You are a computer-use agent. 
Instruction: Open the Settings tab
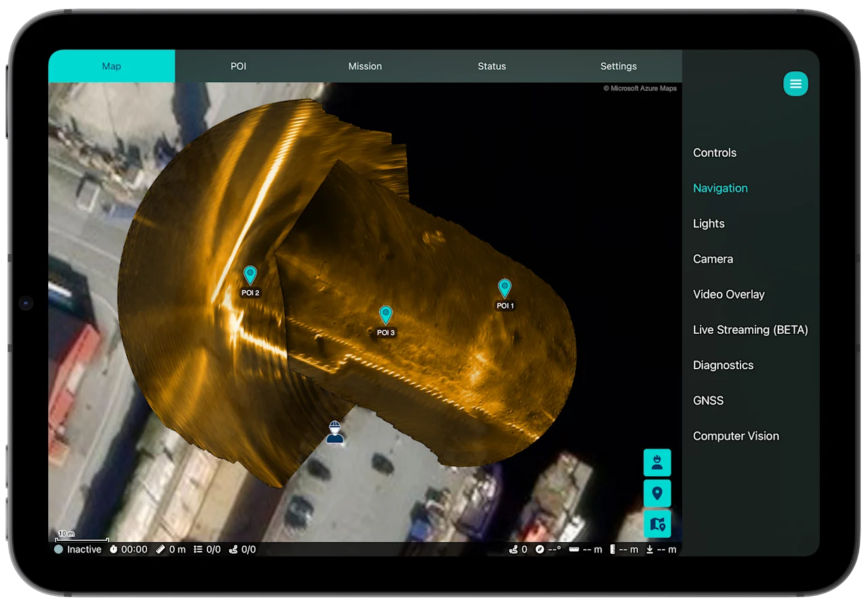point(618,67)
